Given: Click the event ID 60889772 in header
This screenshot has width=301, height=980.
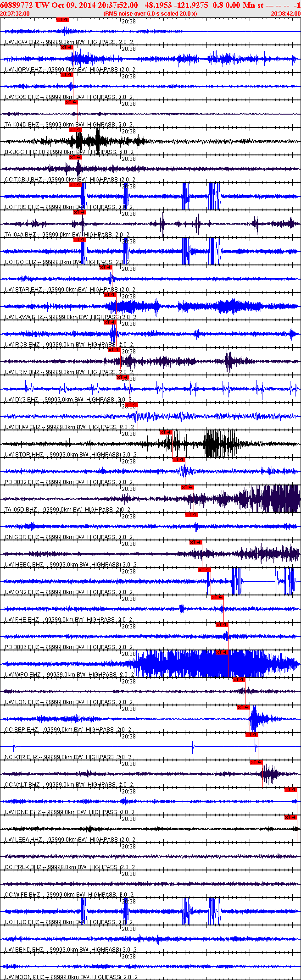Looking at the screenshot, I should coord(16,5).
